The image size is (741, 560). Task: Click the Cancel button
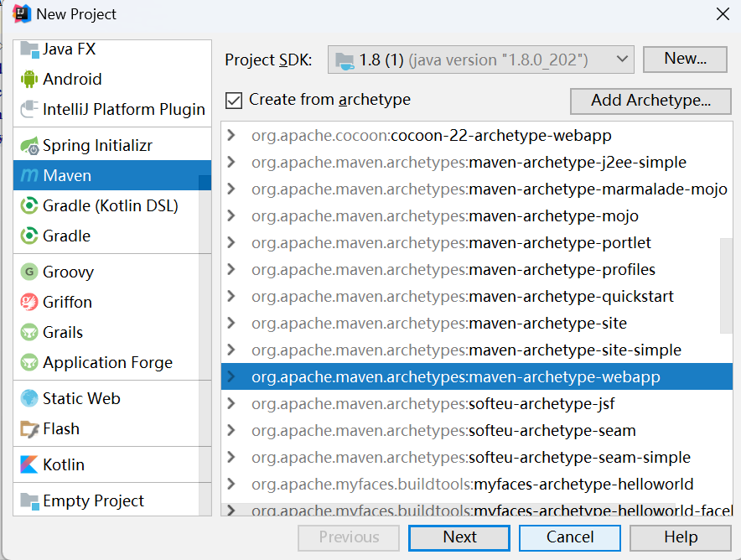tap(570, 538)
